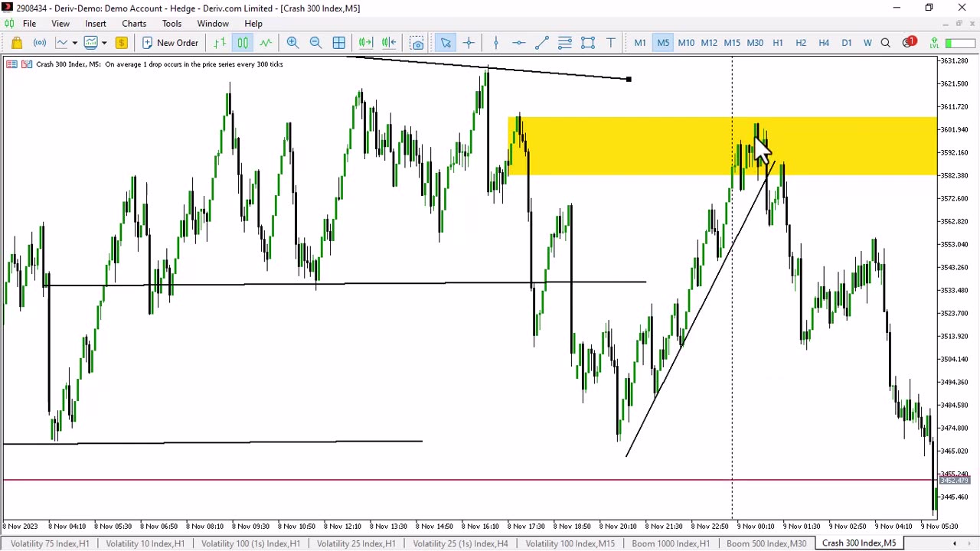Image resolution: width=980 pixels, height=551 pixels.
Task: Select the trendline drawing tool
Action: [542, 43]
